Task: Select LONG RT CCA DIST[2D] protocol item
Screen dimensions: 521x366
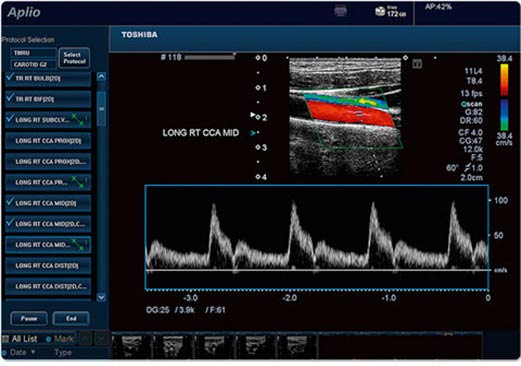Action: [x=48, y=266]
